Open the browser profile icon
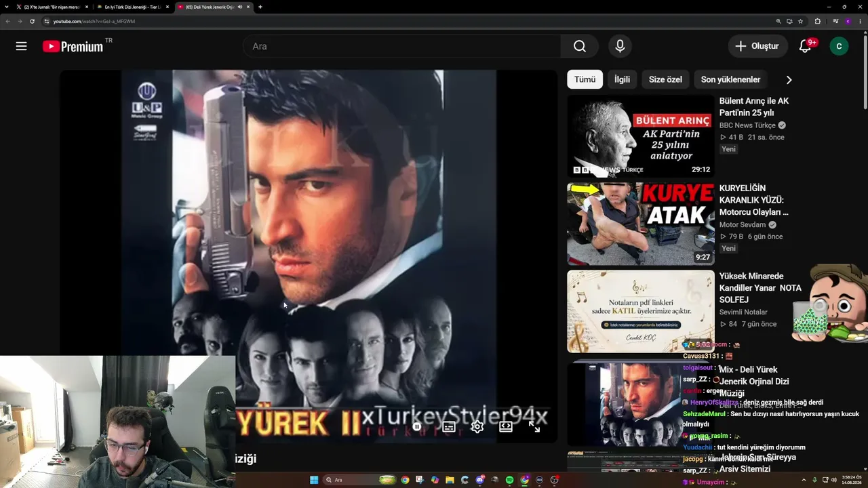This screenshot has width=868, height=488. click(848, 21)
